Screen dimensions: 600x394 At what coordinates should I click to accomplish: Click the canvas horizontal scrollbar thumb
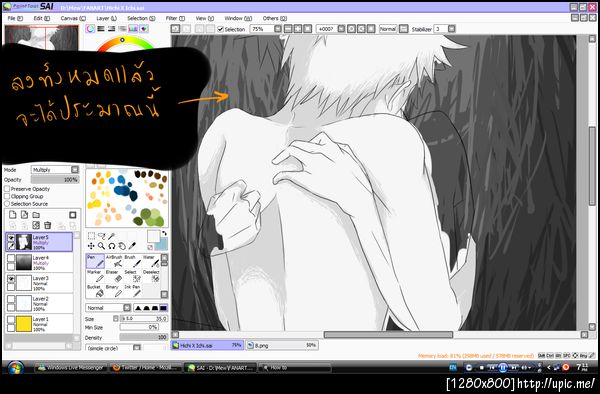(388, 335)
